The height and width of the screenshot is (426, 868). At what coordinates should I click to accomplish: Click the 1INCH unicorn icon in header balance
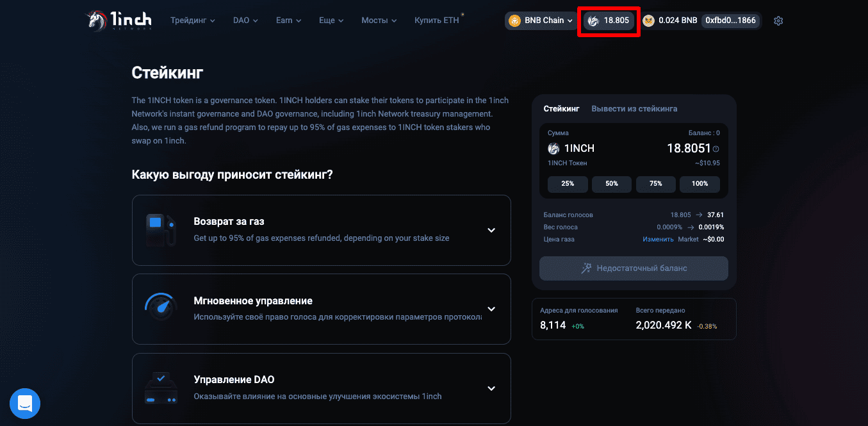point(593,20)
